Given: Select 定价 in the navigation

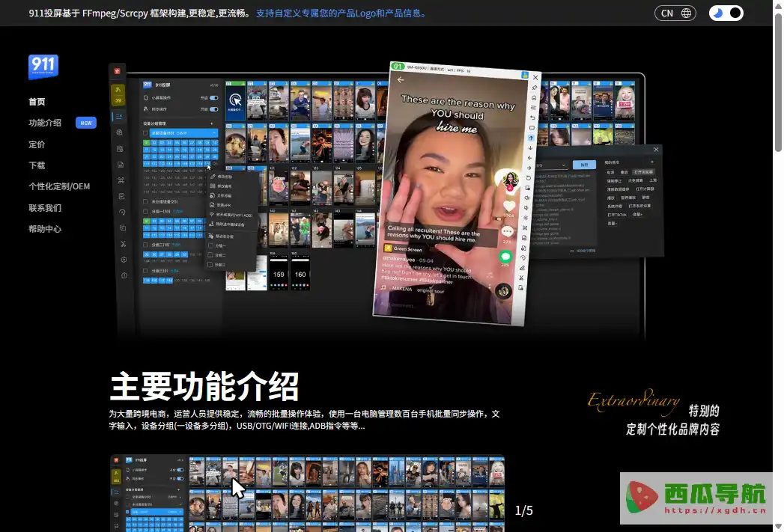Looking at the screenshot, I should [37, 144].
